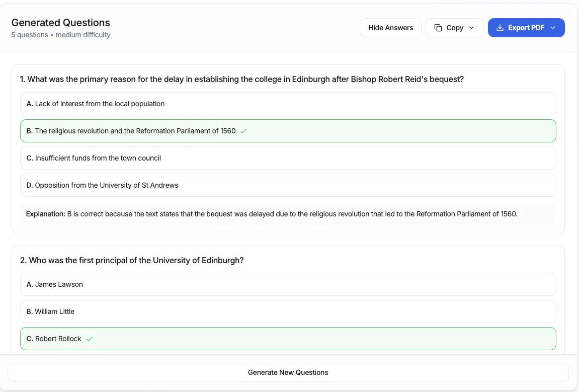Click Generate New Questions
Viewport: 579px width, 392px height.
click(x=288, y=372)
